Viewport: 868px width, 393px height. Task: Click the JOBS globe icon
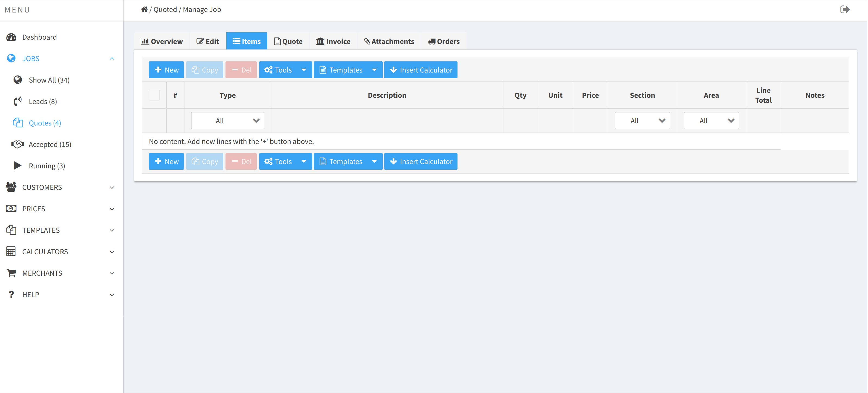[x=11, y=59]
